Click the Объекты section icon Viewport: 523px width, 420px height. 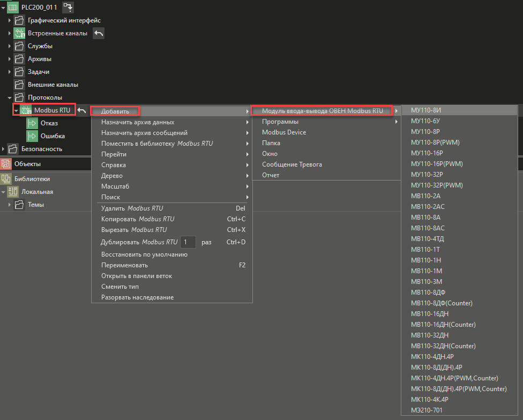(6, 164)
